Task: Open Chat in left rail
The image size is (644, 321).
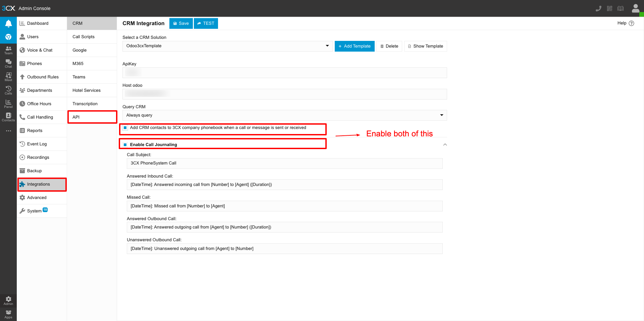Action: [8, 64]
